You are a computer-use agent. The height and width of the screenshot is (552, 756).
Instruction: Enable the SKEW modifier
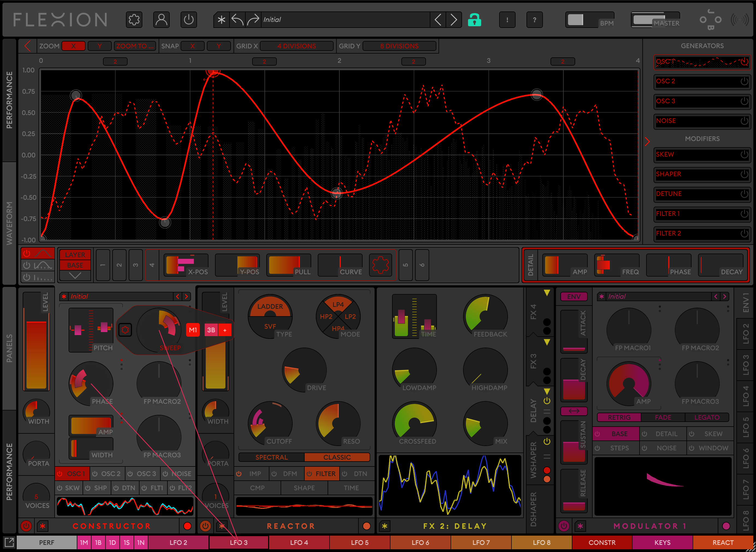point(744,154)
